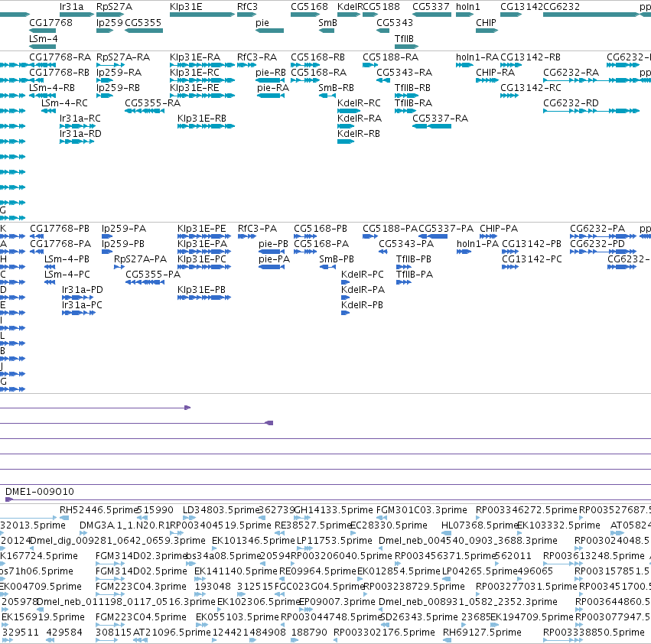Select the blue pie-PA protein glyph

[272, 267]
